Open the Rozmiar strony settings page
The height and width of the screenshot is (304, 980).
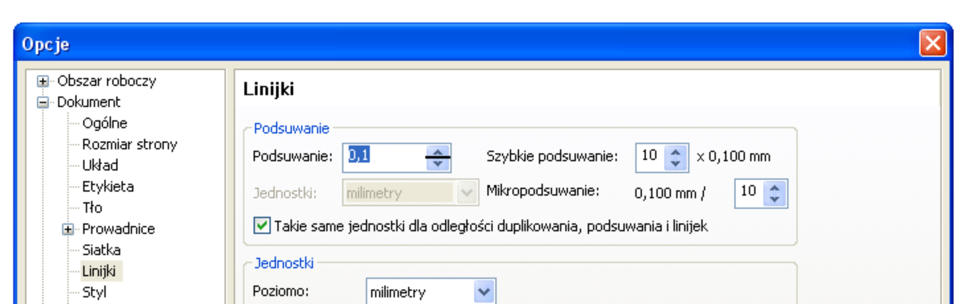(x=129, y=145)
